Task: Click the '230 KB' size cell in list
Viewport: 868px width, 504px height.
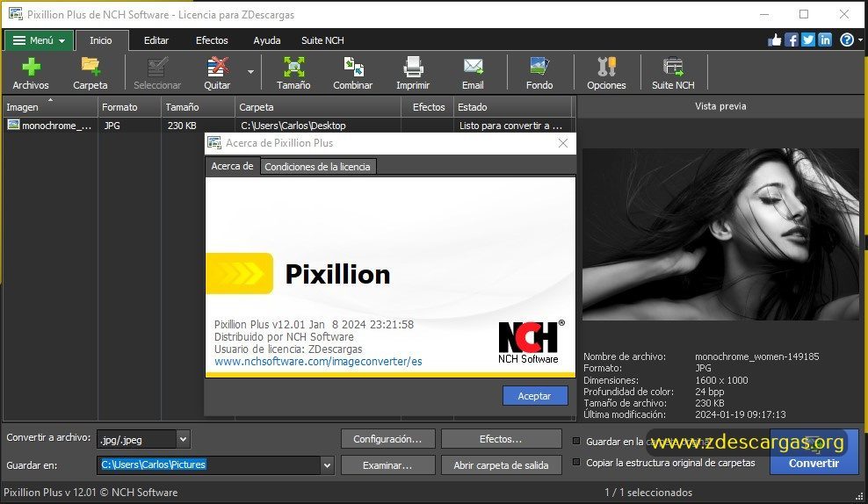Action: coord(182,126)
